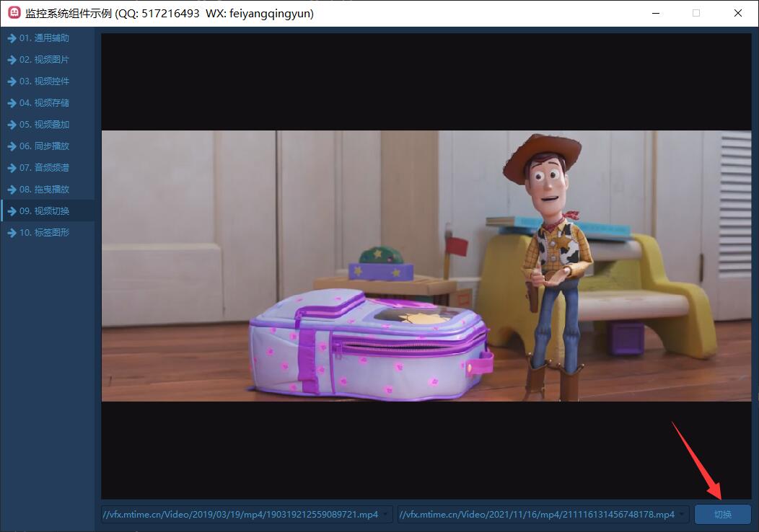Minimize the monitoring demo window

655,13
